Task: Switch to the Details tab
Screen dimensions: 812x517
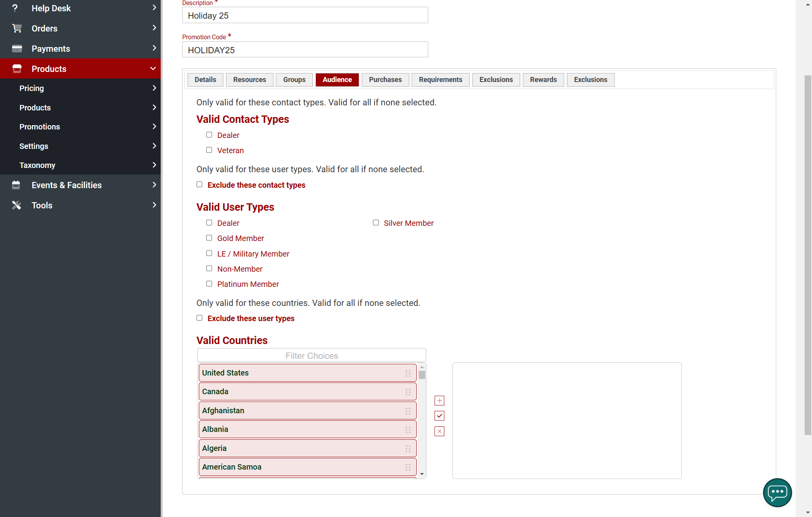Action: tap(205, 80)
